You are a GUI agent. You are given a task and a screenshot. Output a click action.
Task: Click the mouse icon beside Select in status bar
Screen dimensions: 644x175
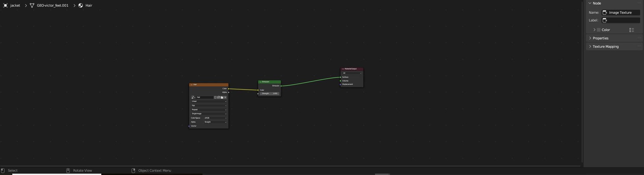(x=3, y=170)
